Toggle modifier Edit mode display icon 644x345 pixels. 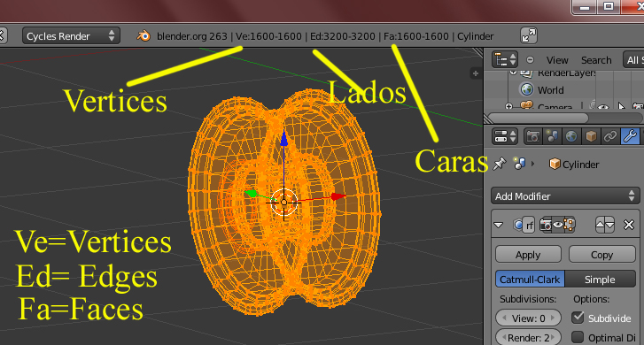570,225
